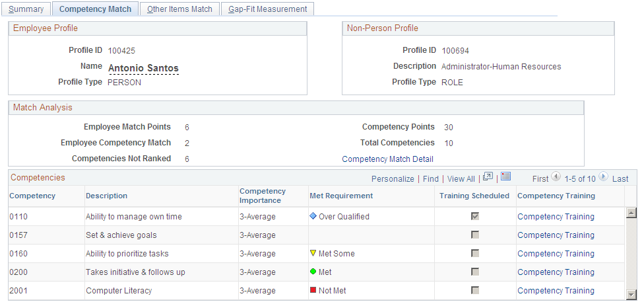Click red square Not Met icon
The width and height of the screenshot is (644, 306).
point(313,290)
